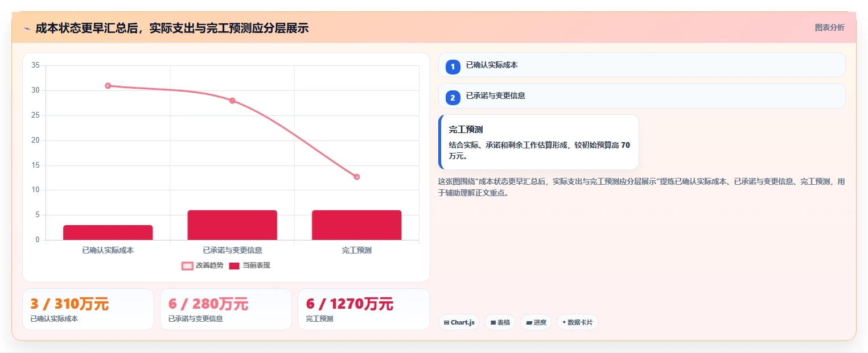
Task: Select step 2 已承诺与变更信息
Action: pyautogui.click(x=641, y=95)
